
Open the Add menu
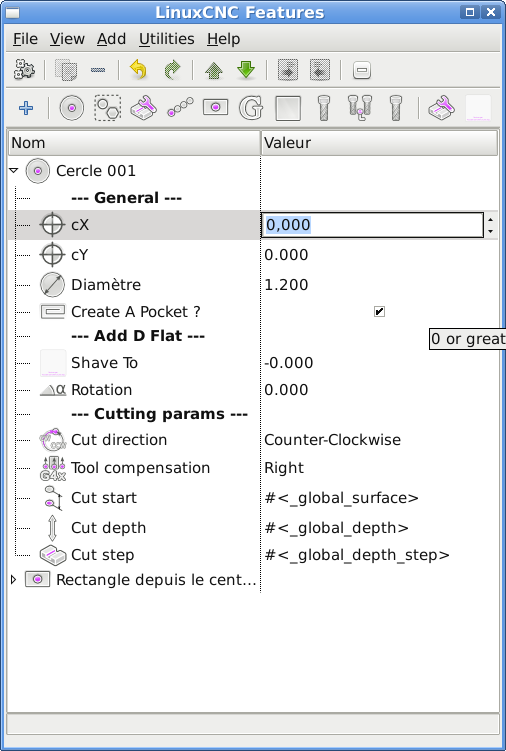111,39
